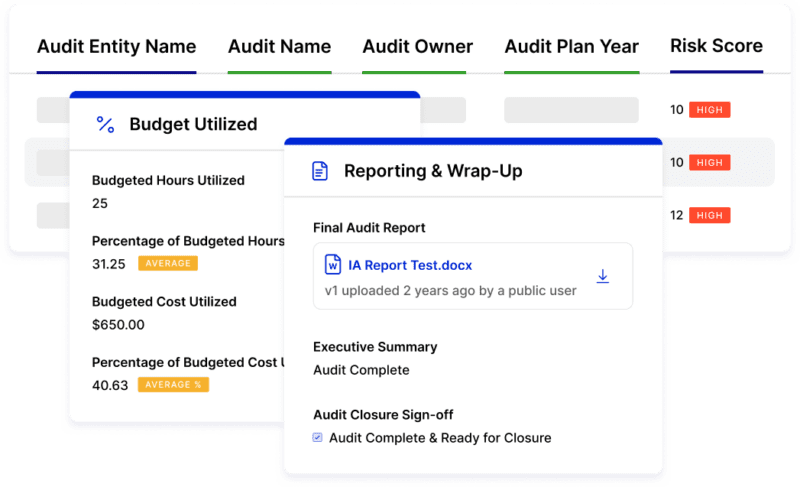Select the Audit Complete summary text
The image size is (800, 487).
361,370
